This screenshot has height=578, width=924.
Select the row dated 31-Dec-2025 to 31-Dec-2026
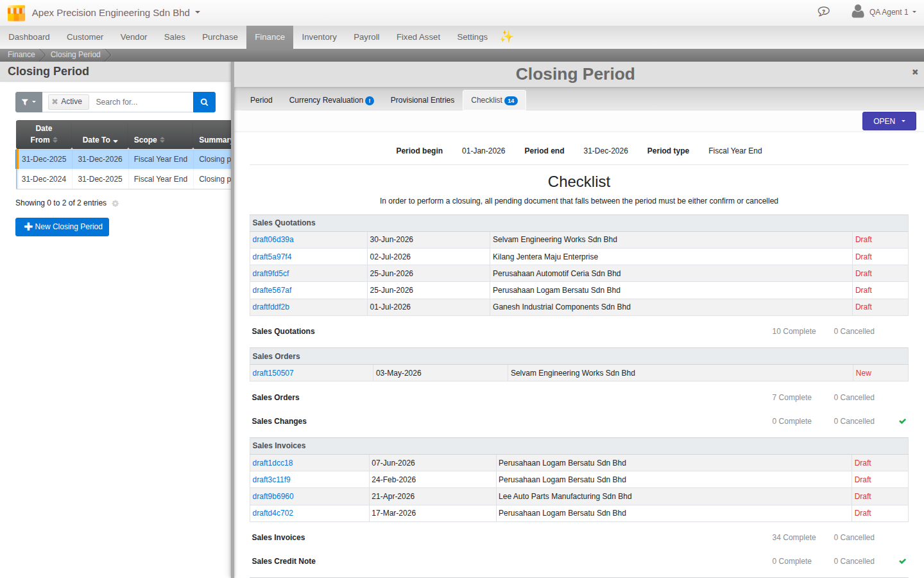tap(124, 159)
